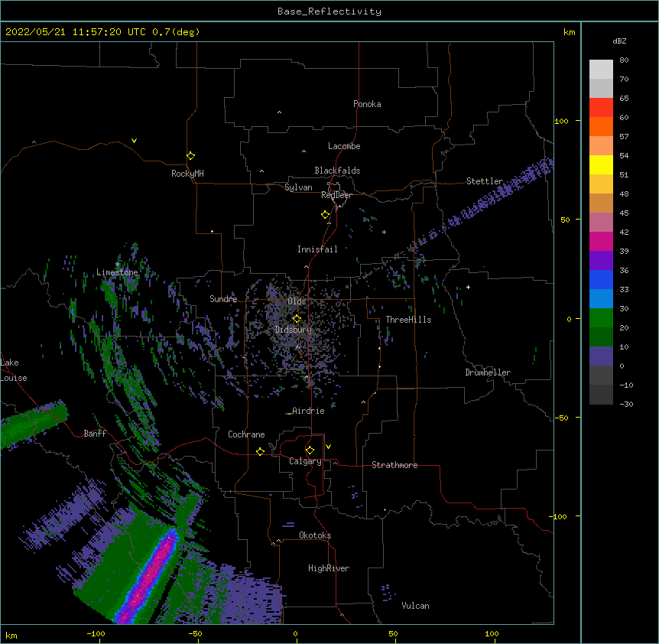Click the Sundre town label

point(223,299)
